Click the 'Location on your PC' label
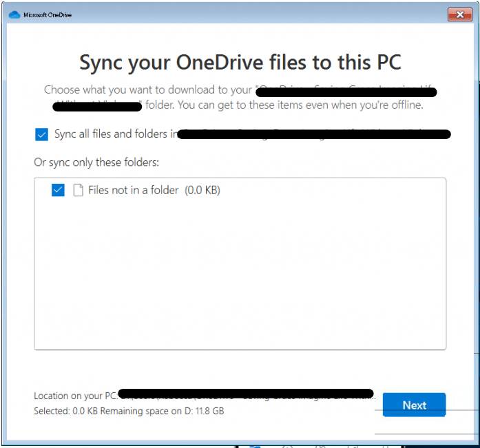480x448 pixels. (x=75, y=396)
